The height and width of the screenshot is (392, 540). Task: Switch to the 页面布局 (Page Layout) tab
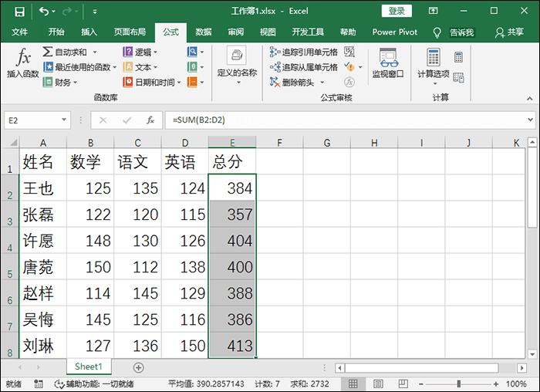pos(130,32)
